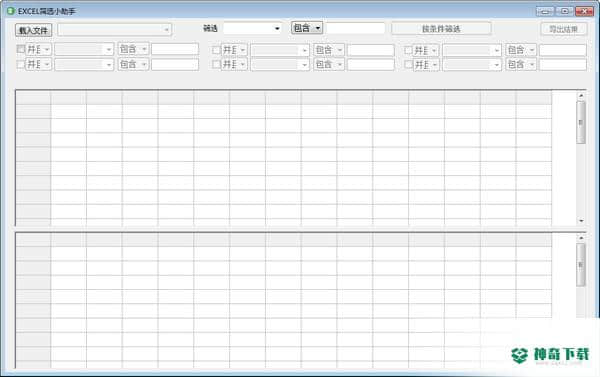
Task: Open the middle group lower-row column dropdown
Action: [x=280, y=65]
